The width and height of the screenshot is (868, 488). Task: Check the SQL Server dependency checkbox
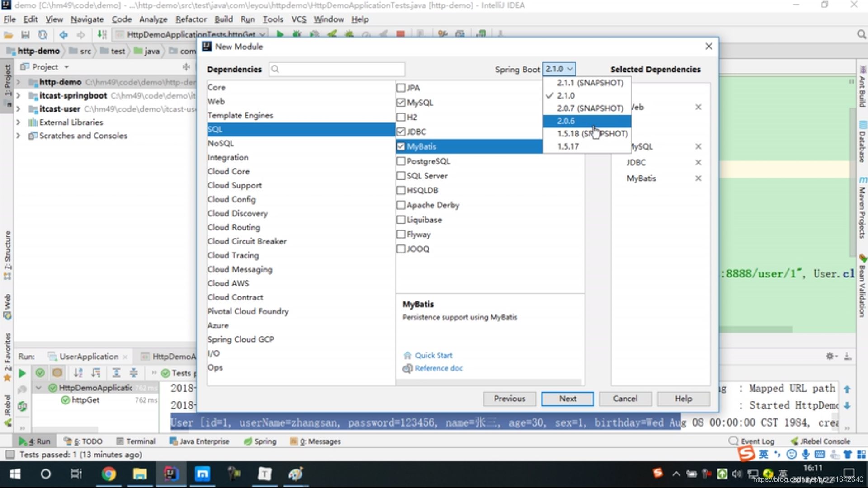coord(401,176)
